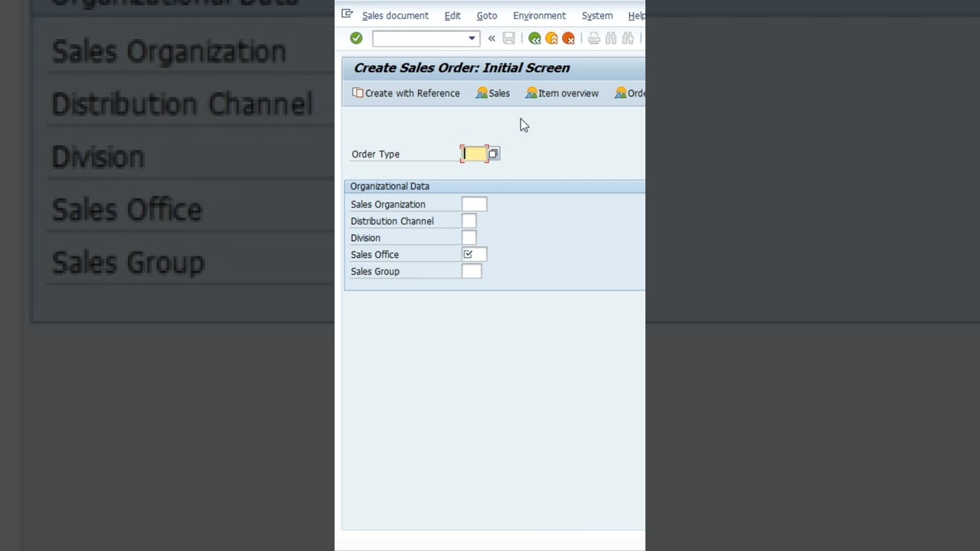
Task: Click the Sales toolbar button
Action: [x=492, y=93]
